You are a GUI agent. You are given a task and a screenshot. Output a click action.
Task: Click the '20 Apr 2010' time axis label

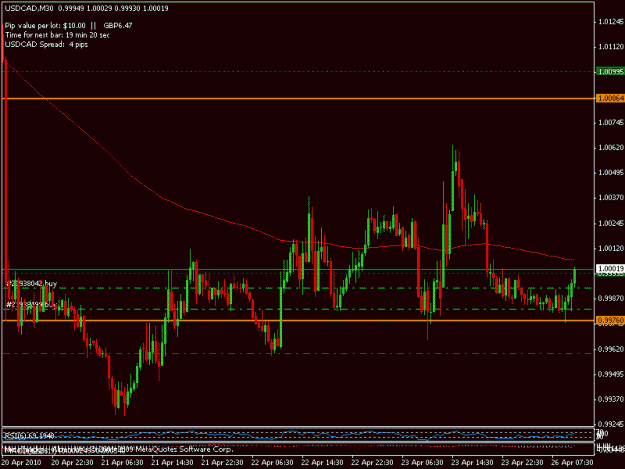pyautogui.click(x=21, y=463)
